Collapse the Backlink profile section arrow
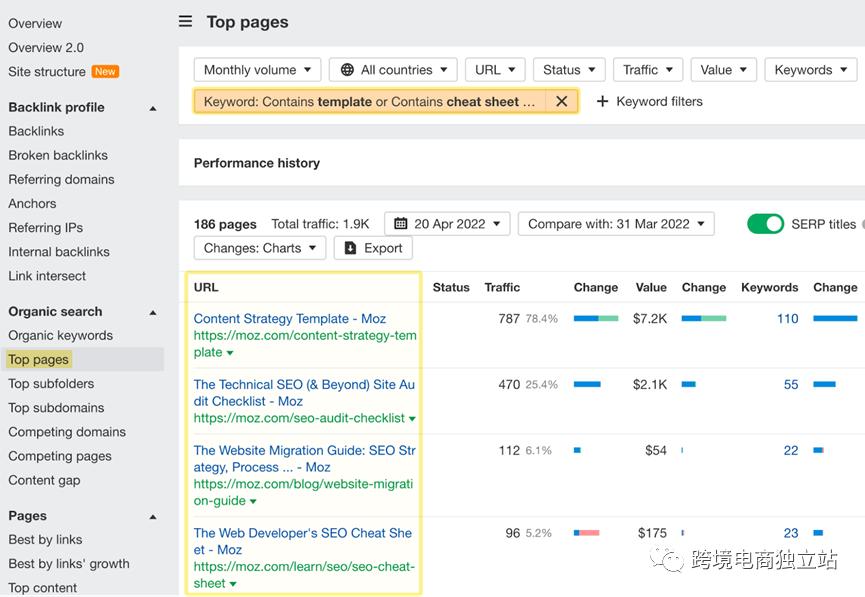This screenshot has width=865, height=597. 153,108
